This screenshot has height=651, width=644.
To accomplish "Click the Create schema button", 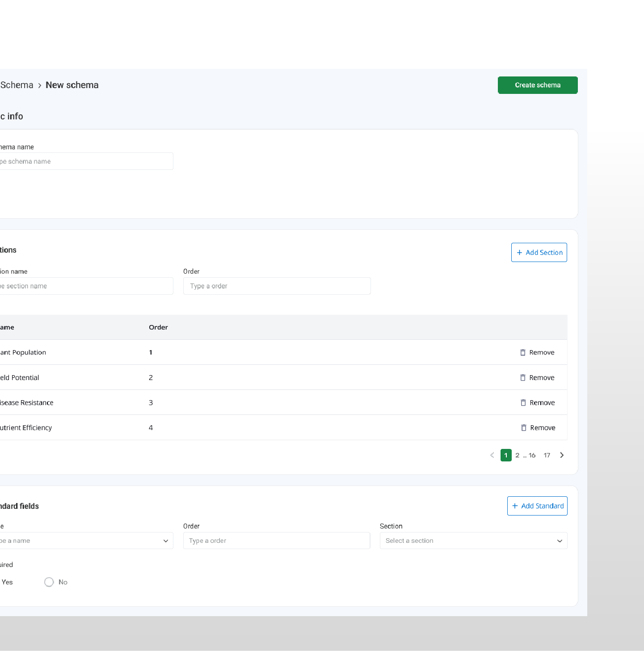I will [538, 85].
